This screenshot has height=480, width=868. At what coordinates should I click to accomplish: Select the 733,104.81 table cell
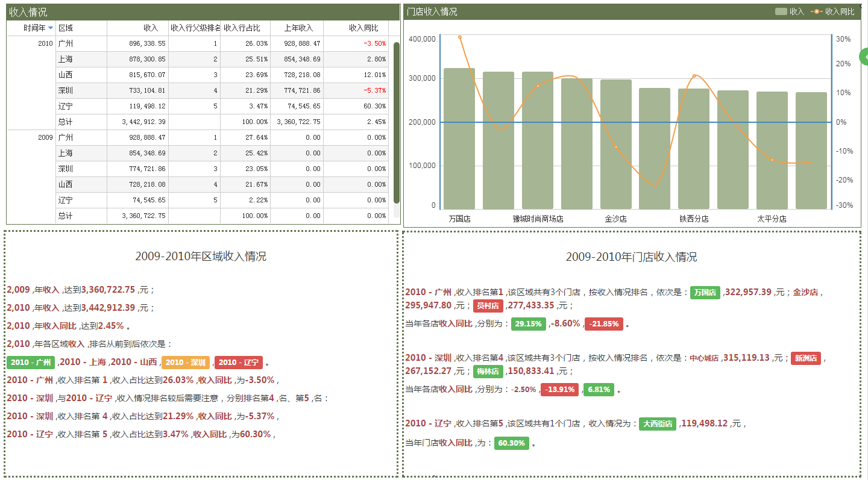[x=137, y=91]
